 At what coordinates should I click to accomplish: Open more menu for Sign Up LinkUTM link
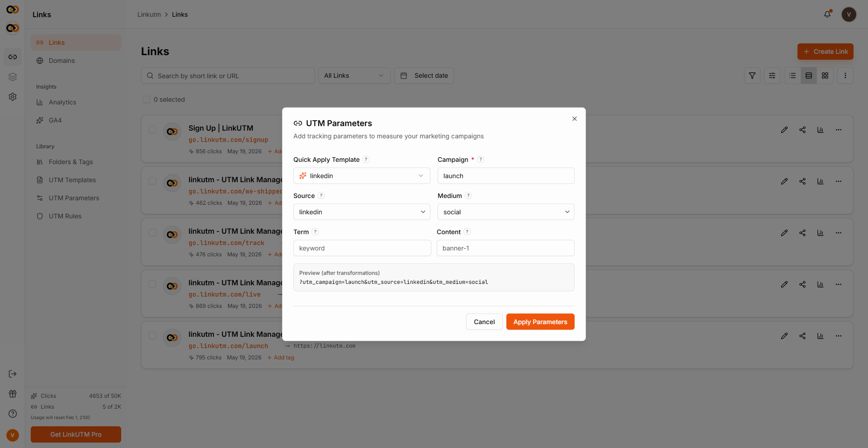pos(839,130)
